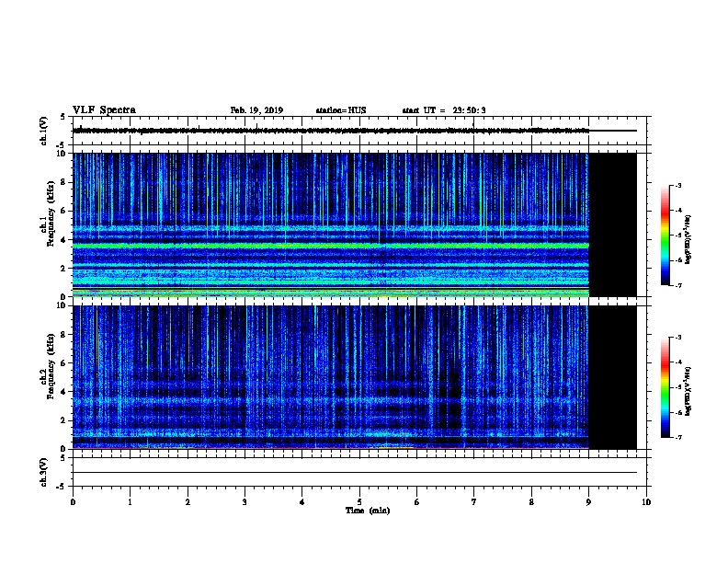The width and height of the screenshot is (728, 563).
Task: Click time axis tick label "3"
Action: [x=245, y=502]
